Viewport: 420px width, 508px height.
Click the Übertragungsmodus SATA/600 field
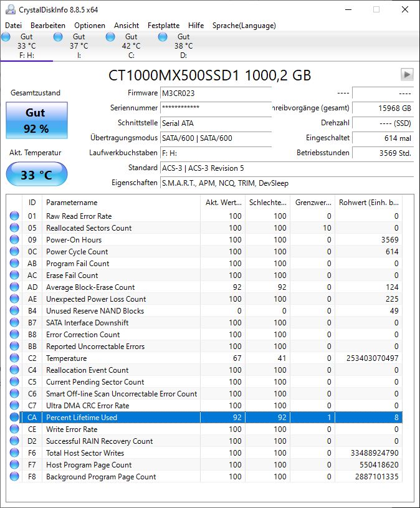click(216, 138)
